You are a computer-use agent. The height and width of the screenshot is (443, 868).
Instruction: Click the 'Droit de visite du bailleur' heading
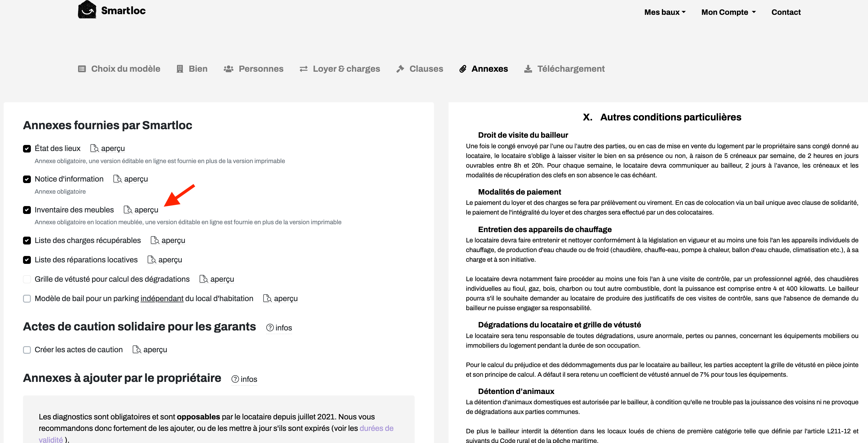(x=523, y=135)
